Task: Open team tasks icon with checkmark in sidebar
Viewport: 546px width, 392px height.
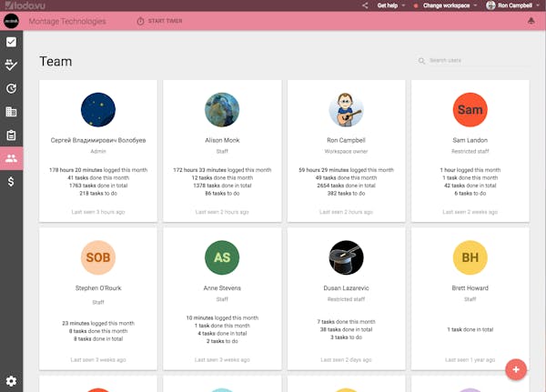Action: (x=11, y=65)
